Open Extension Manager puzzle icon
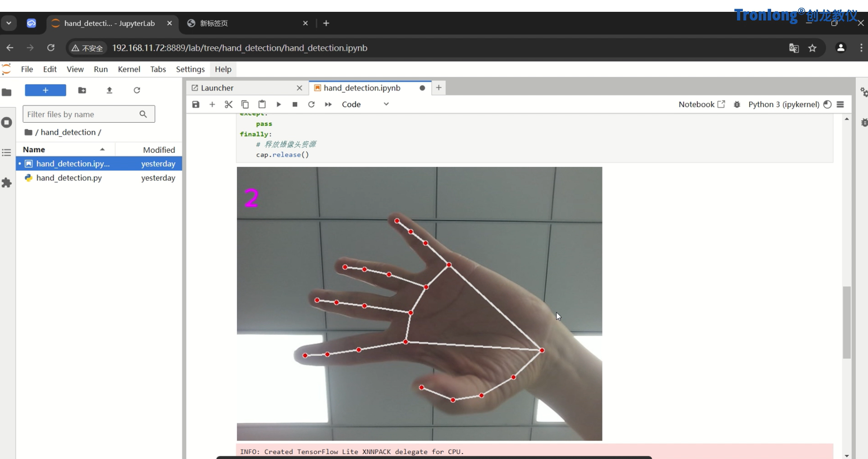 point(7,183)
